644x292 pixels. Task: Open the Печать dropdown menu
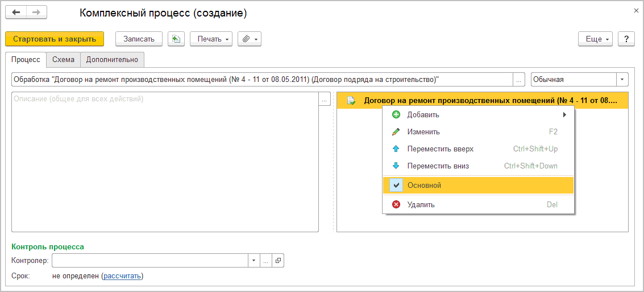211,39
